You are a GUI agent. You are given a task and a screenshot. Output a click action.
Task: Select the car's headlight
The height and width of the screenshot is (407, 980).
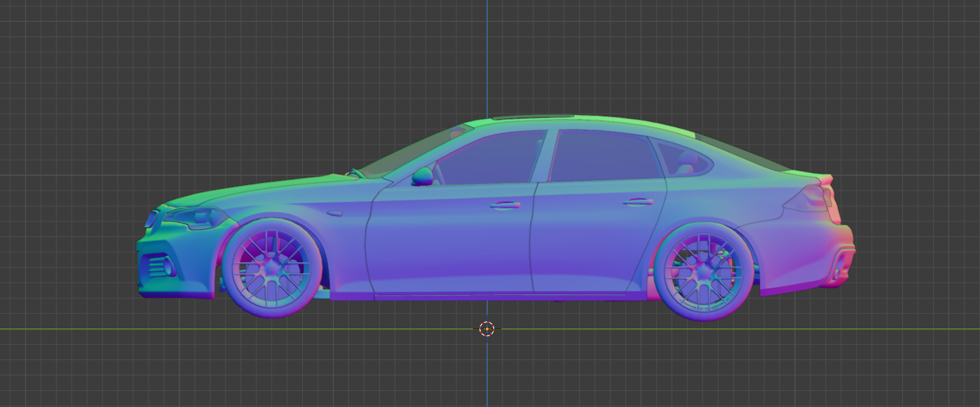click(x=198, y=217)
